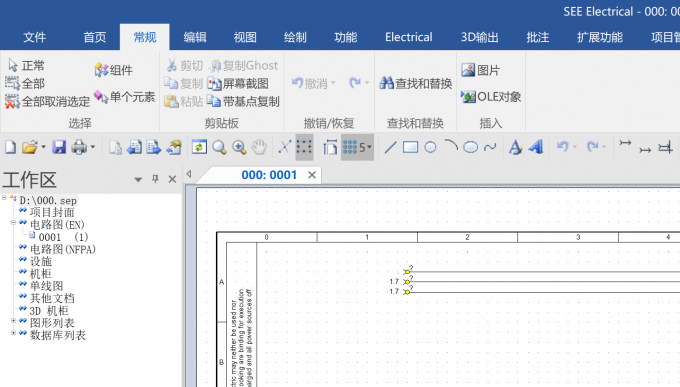Viewport: 680px width, 387px height.
Task: Collapse the D:\000.sep project node
Action: (4, 198)
